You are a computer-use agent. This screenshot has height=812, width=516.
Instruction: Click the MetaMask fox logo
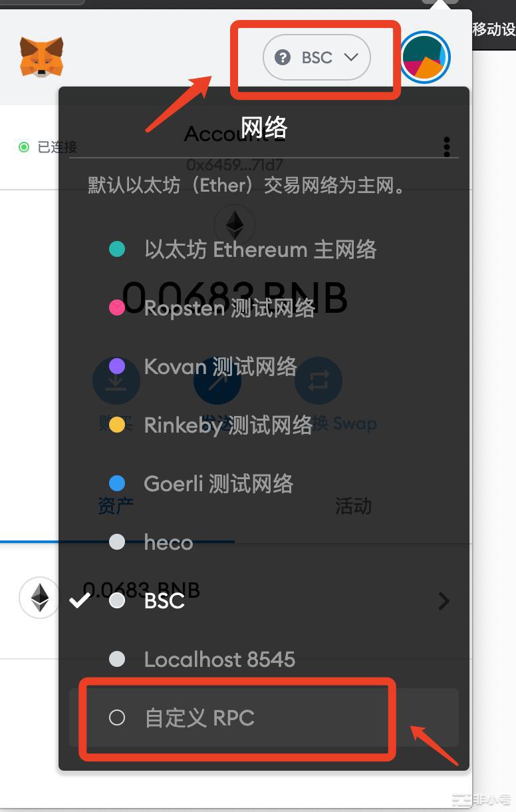[x=41, y=57]
